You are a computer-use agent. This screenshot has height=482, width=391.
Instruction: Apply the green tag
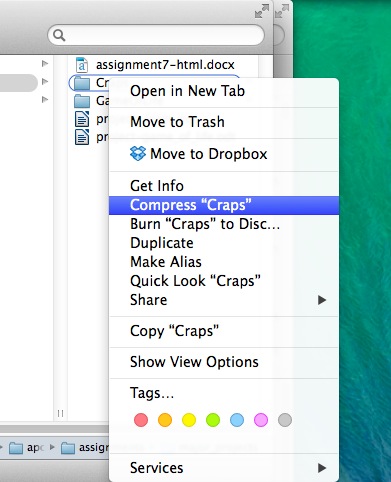[x=213, y=420]
